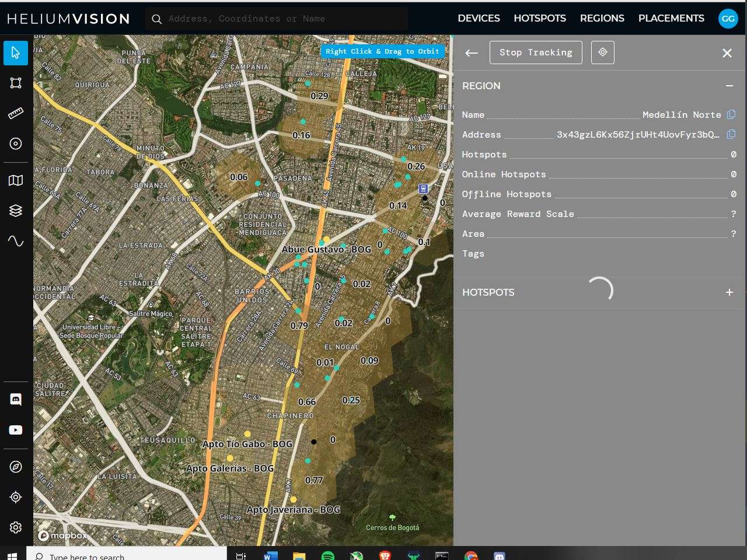Click the blue hotspot marker icon on map

coord(423,188)
